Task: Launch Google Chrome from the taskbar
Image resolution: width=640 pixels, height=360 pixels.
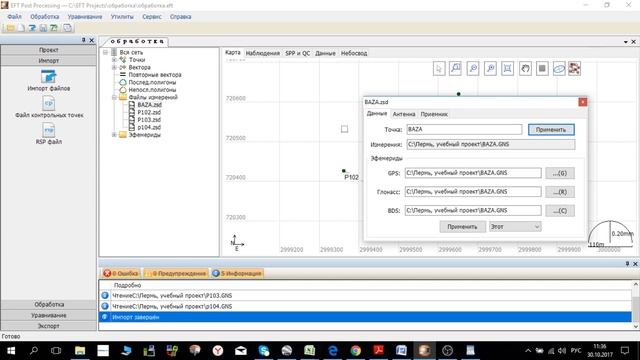Action: pyautogui.click(x=356, y=350)
